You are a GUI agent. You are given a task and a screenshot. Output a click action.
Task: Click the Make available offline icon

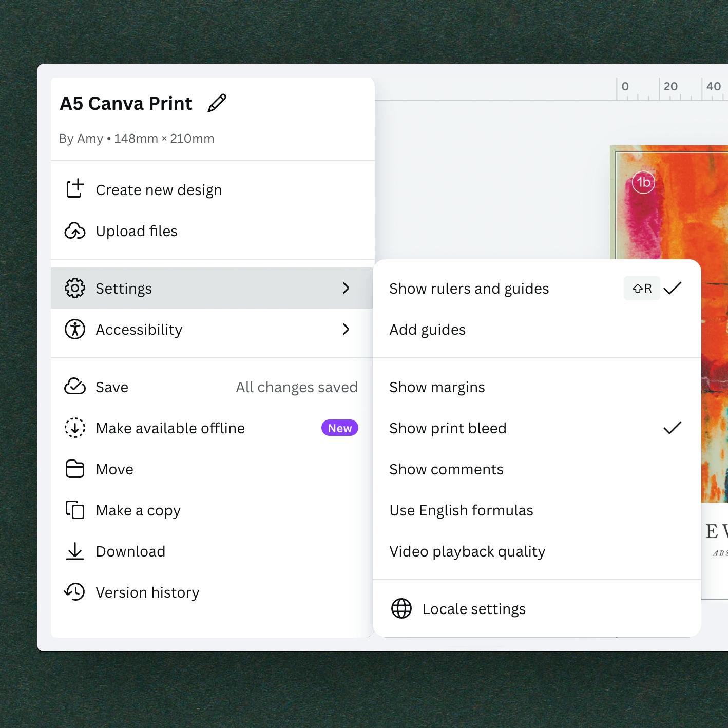coord(75,428)
